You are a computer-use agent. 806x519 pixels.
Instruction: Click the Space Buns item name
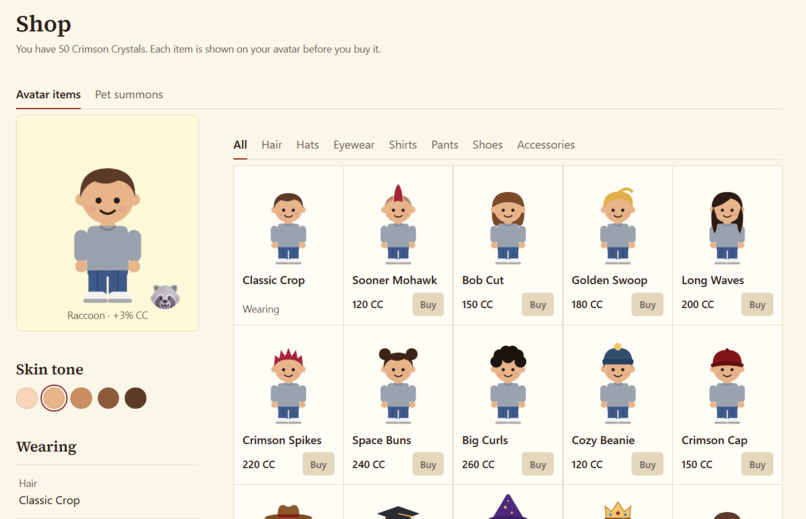[x=381, y=440]
